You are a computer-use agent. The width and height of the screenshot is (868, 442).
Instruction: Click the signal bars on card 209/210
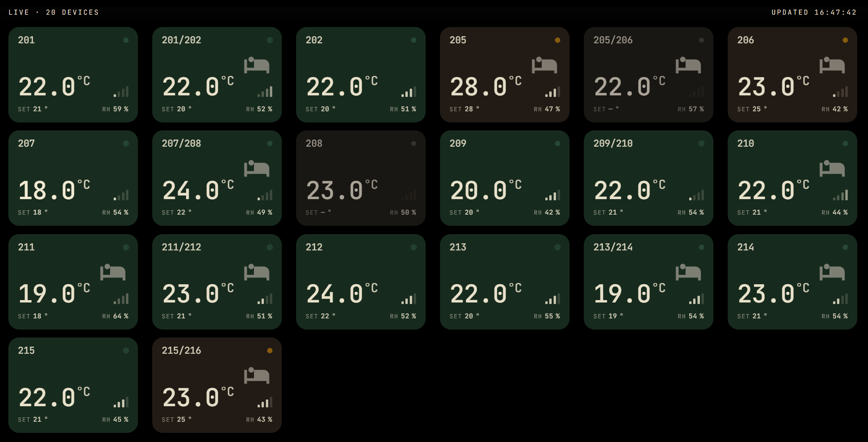click(696, 195)
